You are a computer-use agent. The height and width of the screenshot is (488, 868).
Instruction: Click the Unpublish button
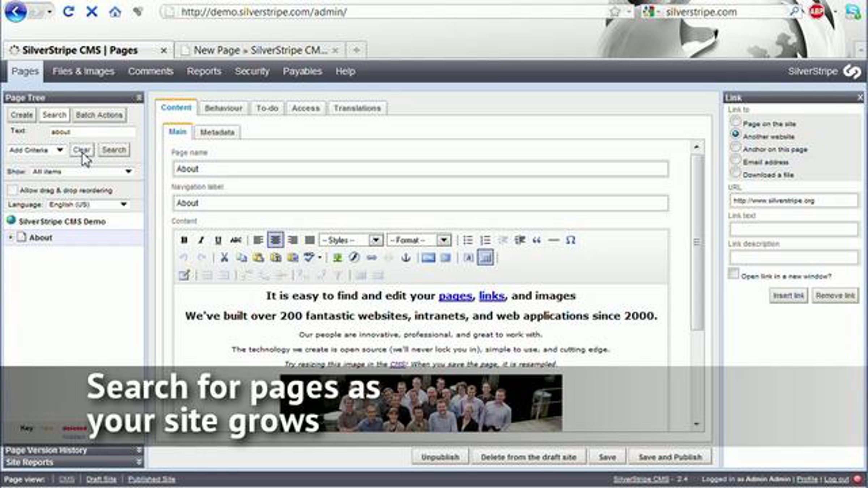[x=440, y=457]
